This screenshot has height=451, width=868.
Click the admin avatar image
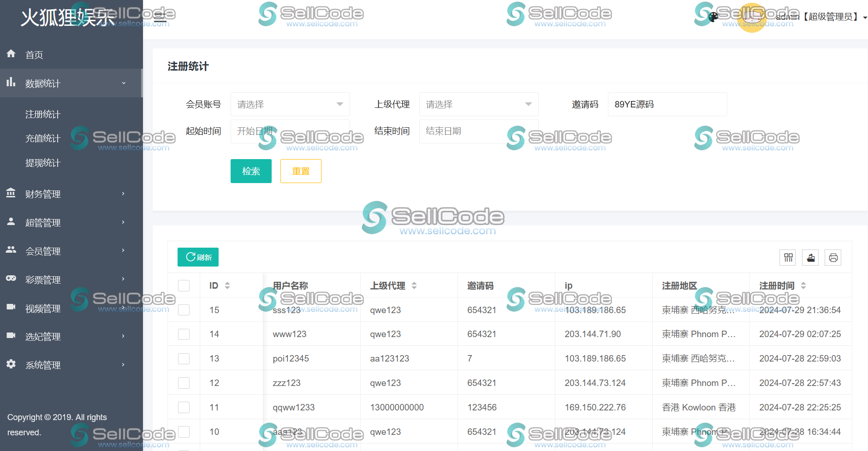[752, 18]
